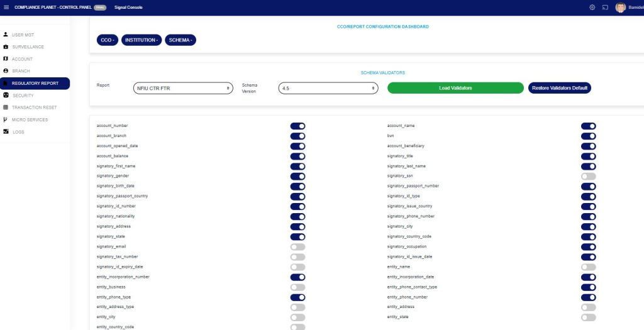Click the Security sidebar icon
This screenshot has width=644, height=330.
tap(6, 96)
